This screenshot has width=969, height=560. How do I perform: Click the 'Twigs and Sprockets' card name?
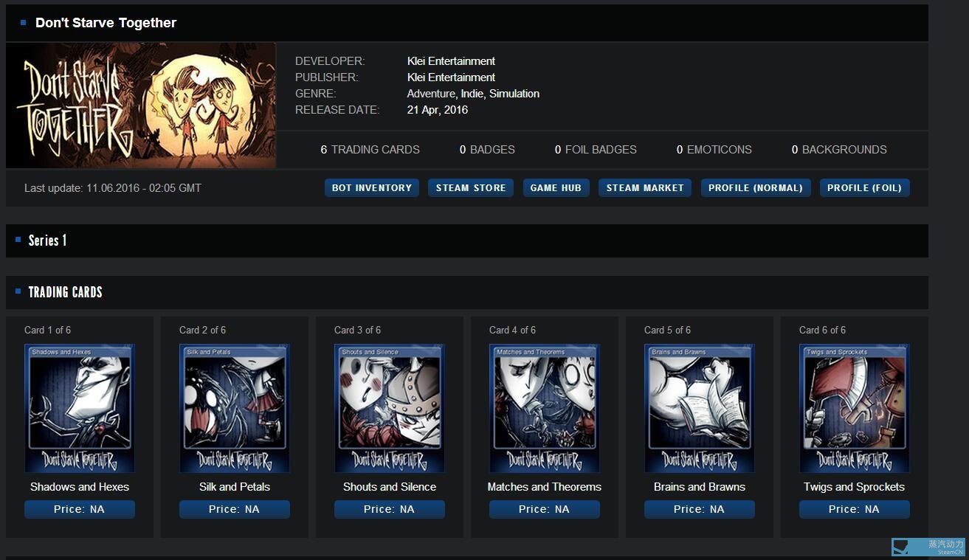tap(855, 487)
